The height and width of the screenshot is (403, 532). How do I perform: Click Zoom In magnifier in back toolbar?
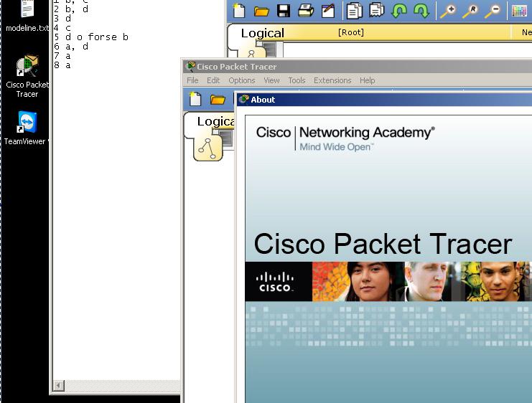(448, 11)
